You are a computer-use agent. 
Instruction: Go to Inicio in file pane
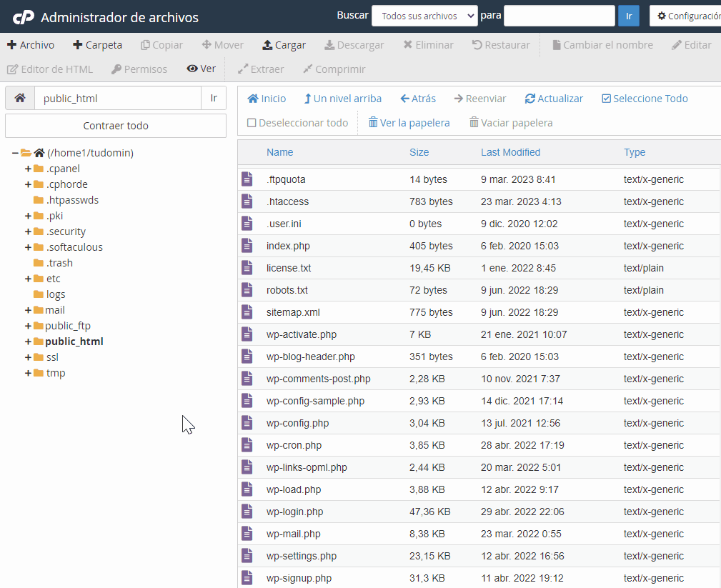point(267,99)
